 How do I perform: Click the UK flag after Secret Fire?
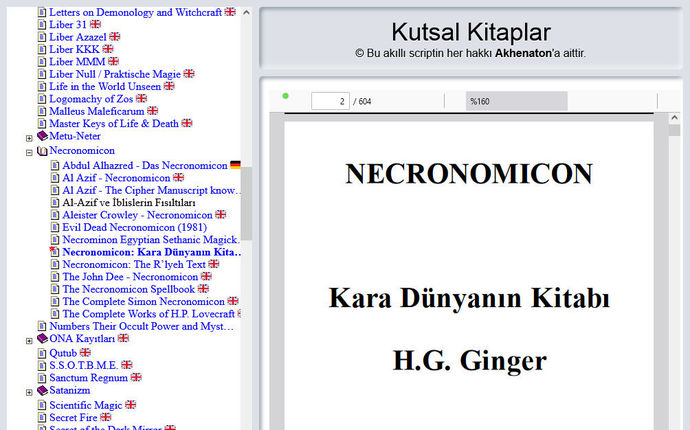(x=106, y=417)
